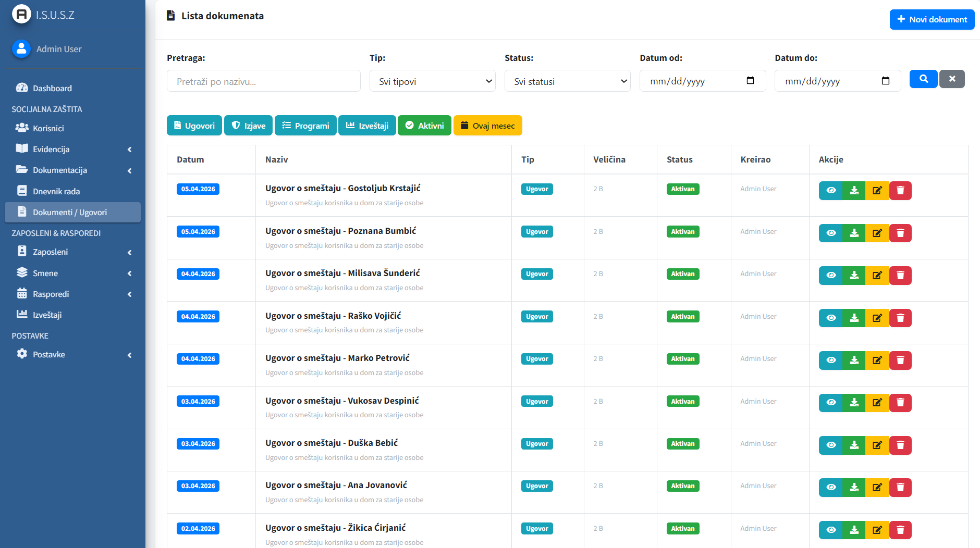Screen dimensions: 980x548
Task: Expand the Postavke sidebar submenu
Action: pyautogui.click(x=73, y=355)
